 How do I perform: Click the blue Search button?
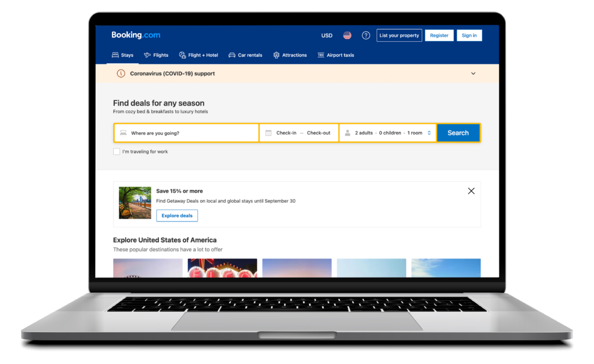(458, 133)
